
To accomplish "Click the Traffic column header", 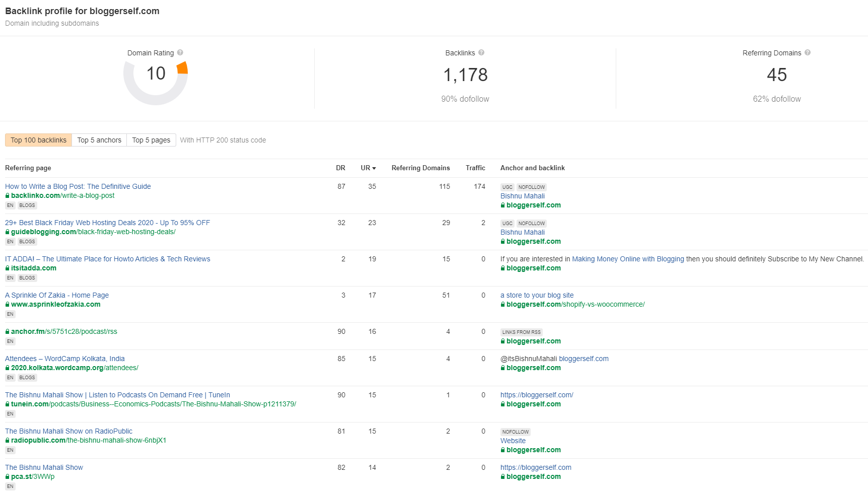I will coord(475,168).
